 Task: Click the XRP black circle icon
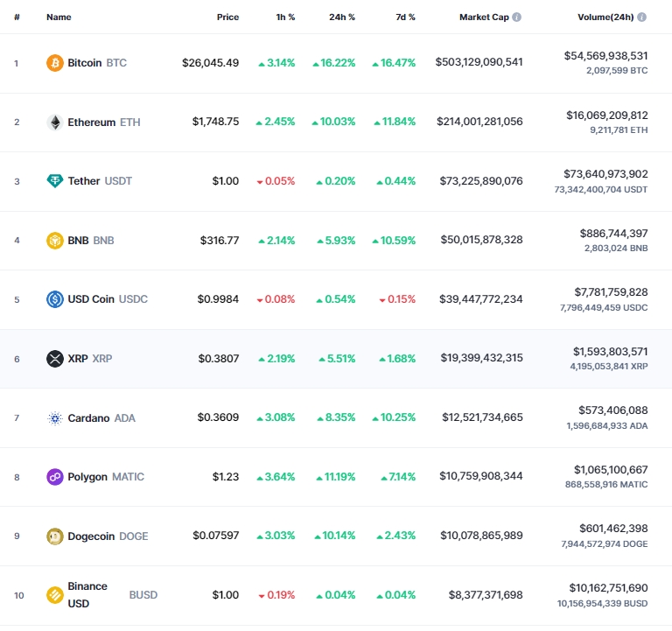point(55,358)
